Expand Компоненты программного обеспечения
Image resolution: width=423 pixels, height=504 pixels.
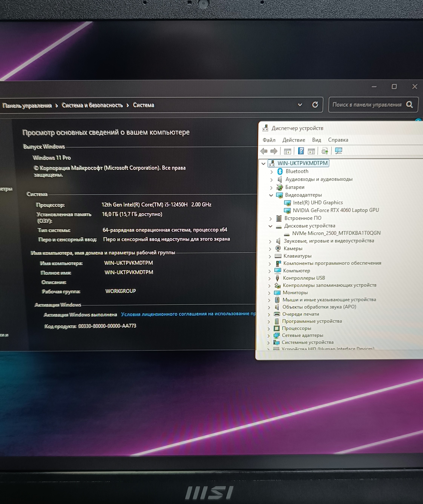coord(270,264)
